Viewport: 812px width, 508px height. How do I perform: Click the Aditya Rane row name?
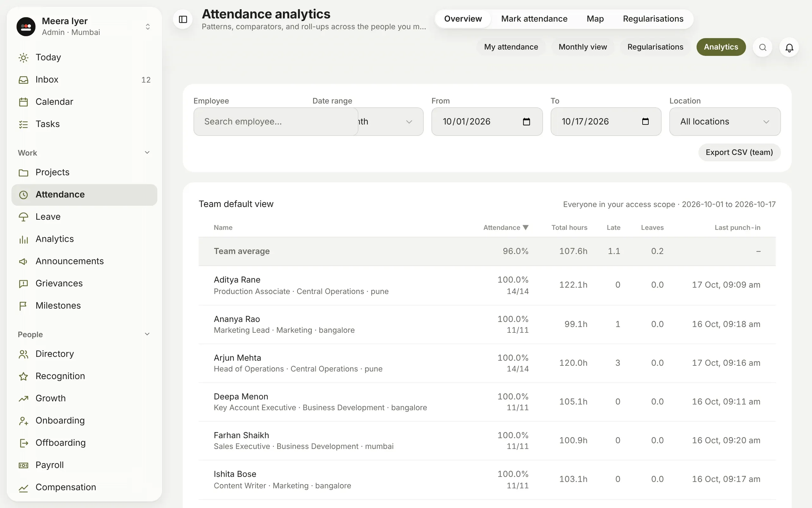point(237,280)
